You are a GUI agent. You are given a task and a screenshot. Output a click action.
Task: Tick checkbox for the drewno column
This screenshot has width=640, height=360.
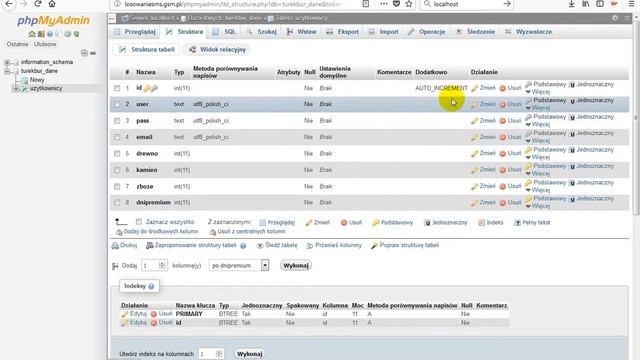117,153
